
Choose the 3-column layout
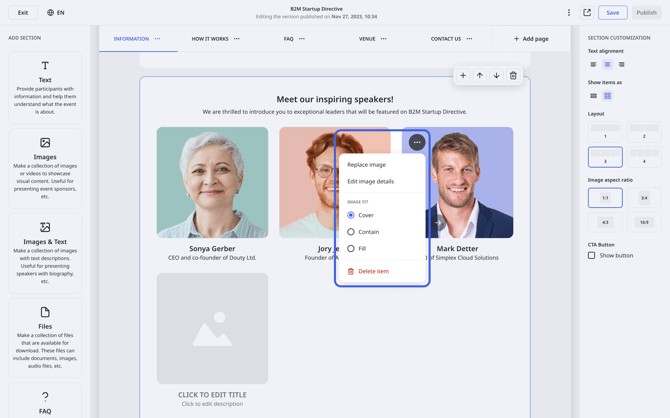(605, 157)
